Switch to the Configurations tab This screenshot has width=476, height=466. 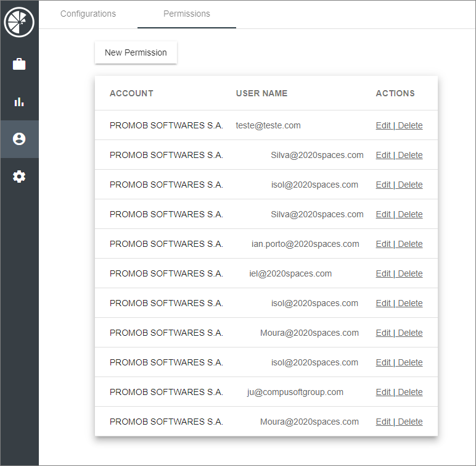pyautogui.click(x=88, y=14)
